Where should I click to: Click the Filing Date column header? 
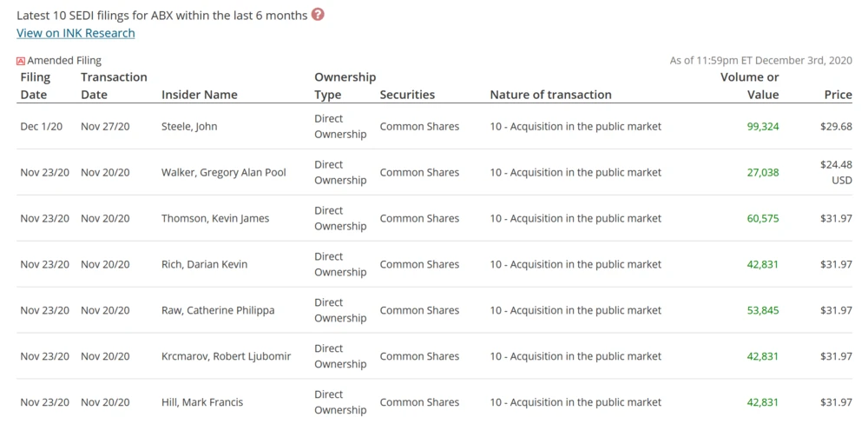[x=36, y=85]
